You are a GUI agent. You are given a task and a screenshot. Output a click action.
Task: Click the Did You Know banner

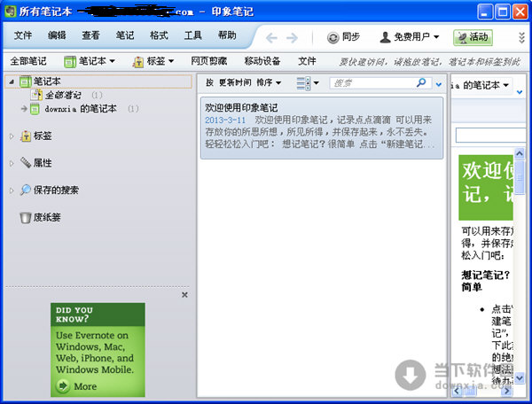(98, 349)
